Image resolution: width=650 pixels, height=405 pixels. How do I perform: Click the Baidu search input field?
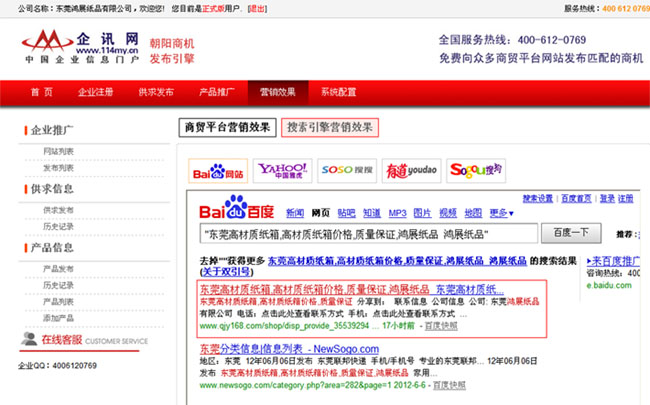pyautogui.click(x=369, y=234)
